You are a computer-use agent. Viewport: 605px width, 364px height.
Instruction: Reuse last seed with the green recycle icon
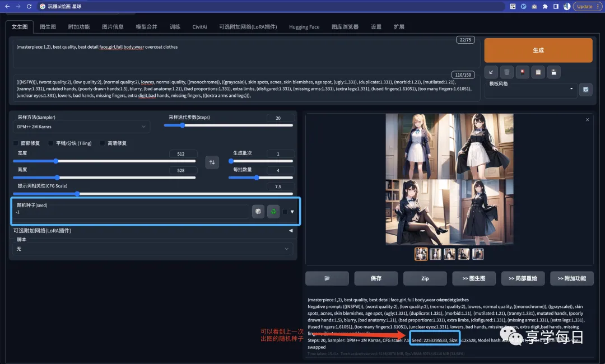pyautogui.click(x=273, y=211)
